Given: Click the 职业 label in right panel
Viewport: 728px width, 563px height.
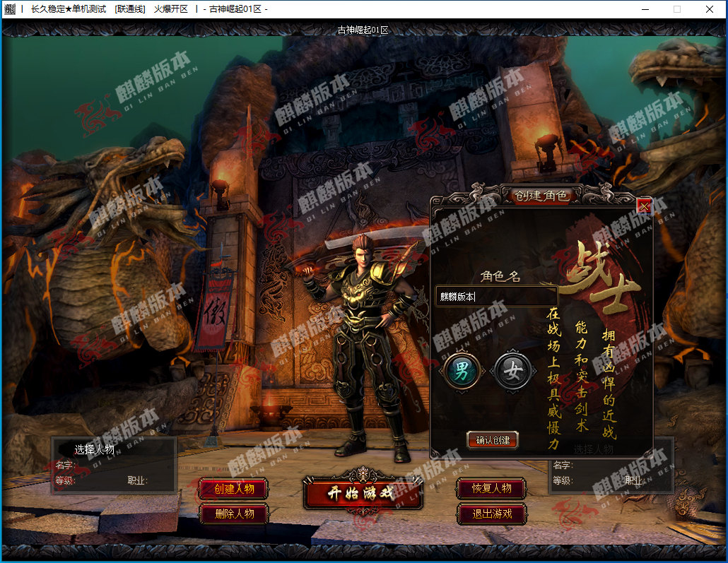Looking at the screenshot, I should [x=634, y=480].
